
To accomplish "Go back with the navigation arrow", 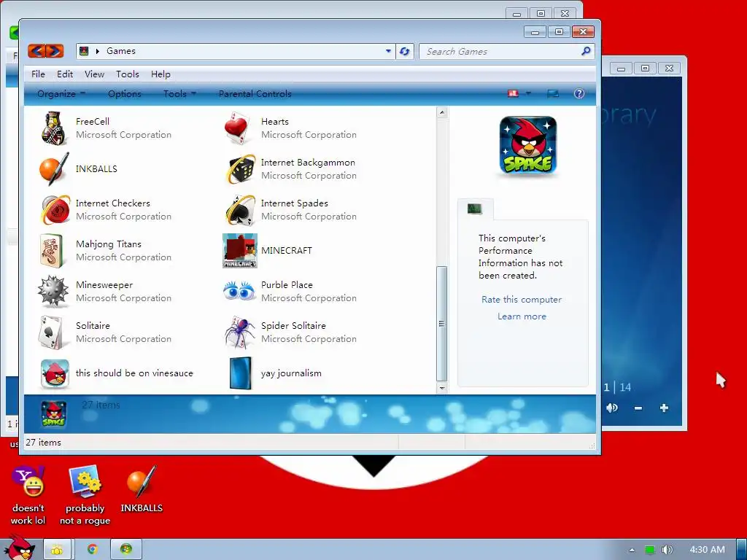I will (x=36, y=50).
